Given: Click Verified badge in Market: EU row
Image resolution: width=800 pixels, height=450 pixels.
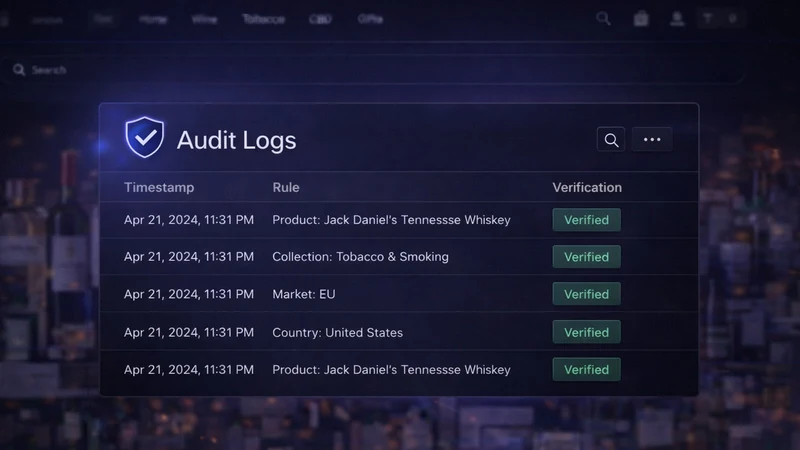Looking at the screenshot, I should pyautogui.click(x=587, y=294).
